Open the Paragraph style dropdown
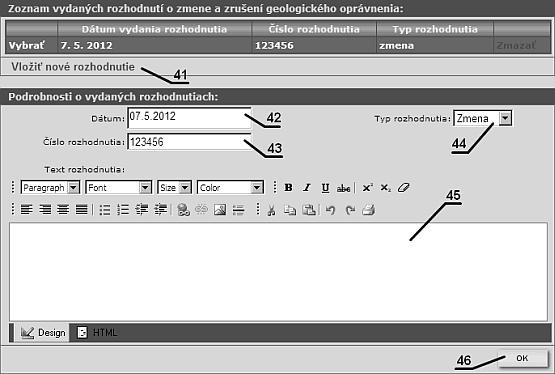 [x=50, y=188]
